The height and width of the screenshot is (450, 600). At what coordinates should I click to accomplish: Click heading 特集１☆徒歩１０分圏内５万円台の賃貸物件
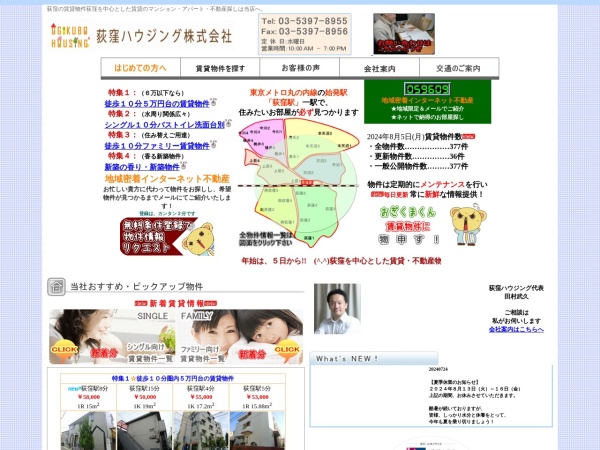click(173, 378)
